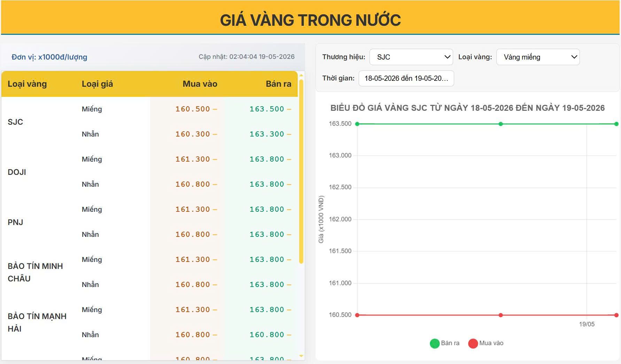Click the Nhẫn label in PNJ row
The image size is (621, 364).
(x=90, y=234)
